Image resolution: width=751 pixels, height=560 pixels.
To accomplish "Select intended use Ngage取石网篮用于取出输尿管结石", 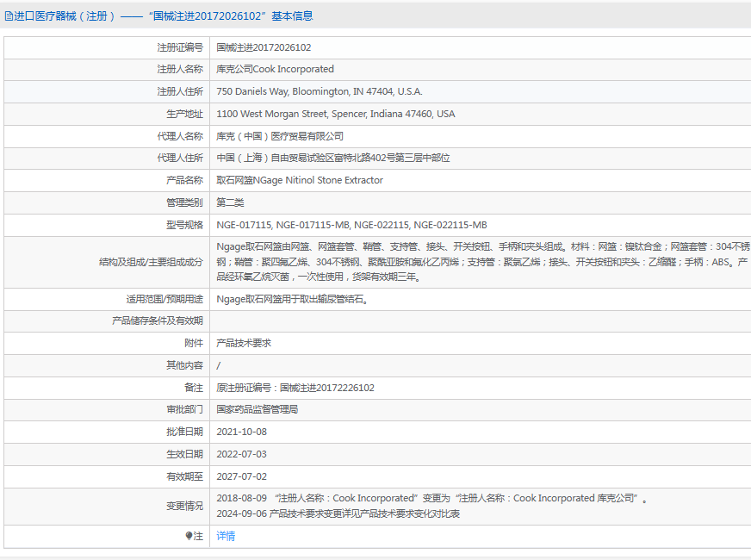I will tap(292, 300).
